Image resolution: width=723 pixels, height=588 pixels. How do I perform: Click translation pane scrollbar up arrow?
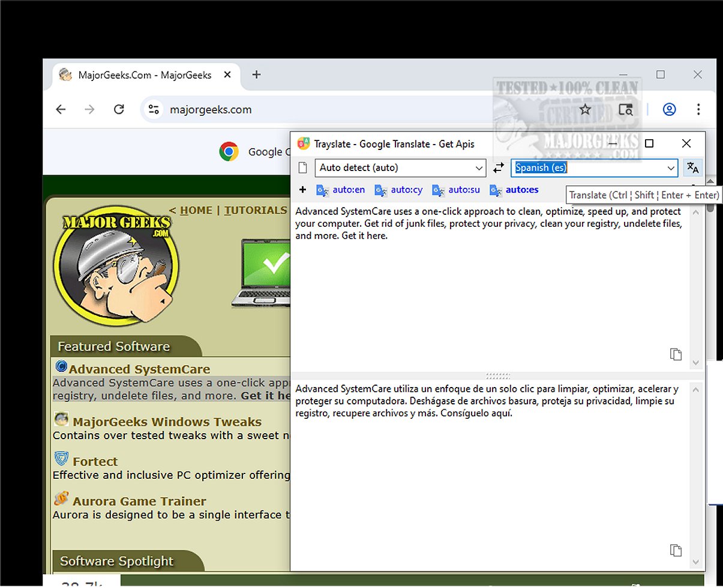tap(695, 389)
